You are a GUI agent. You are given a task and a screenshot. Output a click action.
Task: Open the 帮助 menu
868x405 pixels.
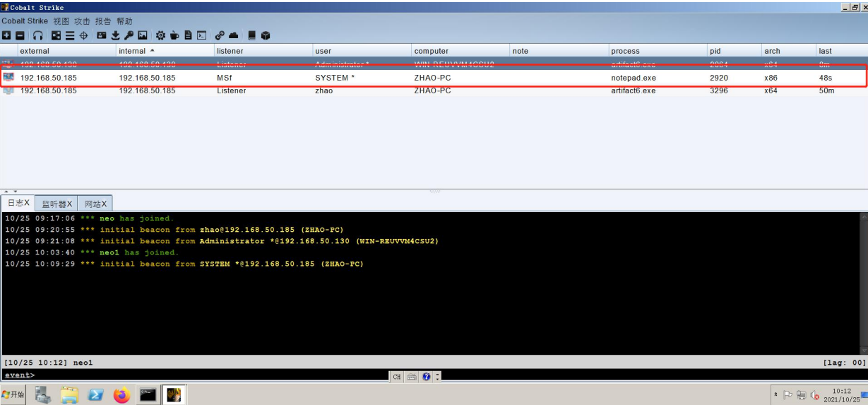(124, 21)
